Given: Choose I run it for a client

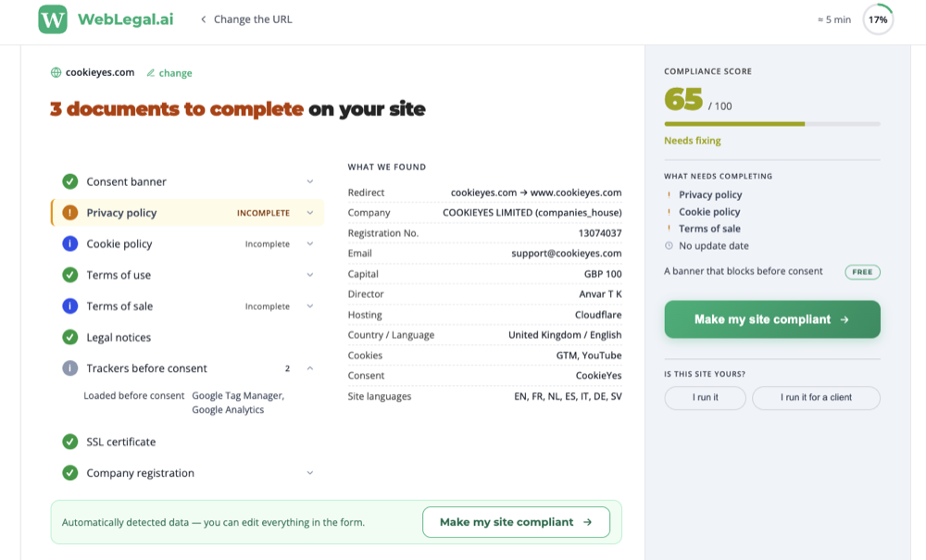Looking at the screenshot, I should (x=816, y=397).
